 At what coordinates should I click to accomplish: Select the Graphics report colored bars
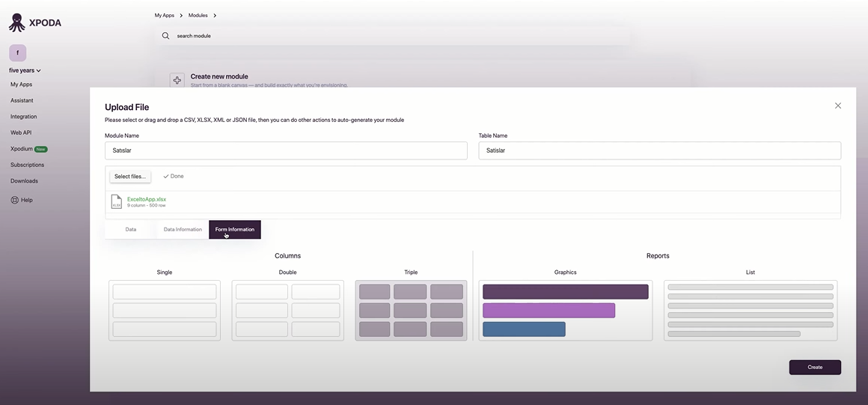pos(565,310)
